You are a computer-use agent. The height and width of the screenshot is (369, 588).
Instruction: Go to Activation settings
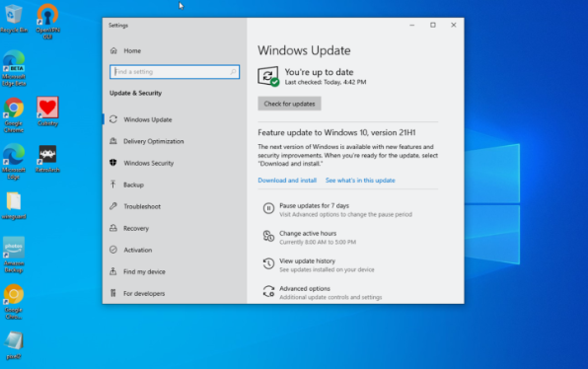point(137,251)
